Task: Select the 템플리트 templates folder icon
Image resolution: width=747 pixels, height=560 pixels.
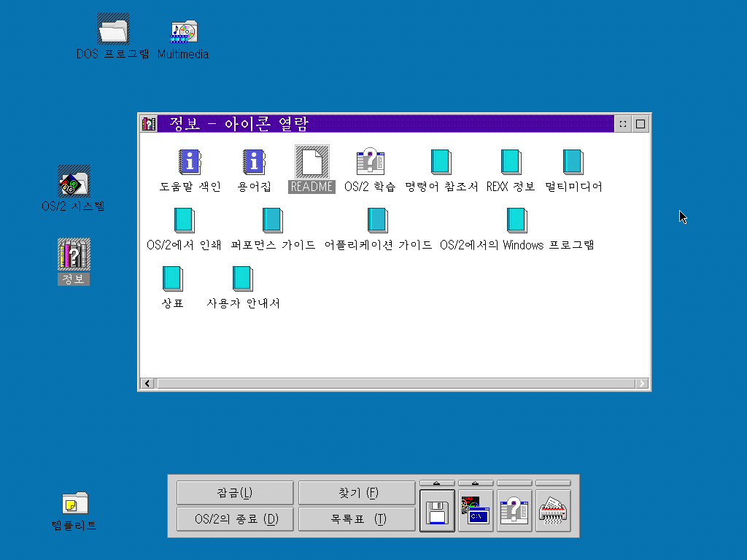Action: (x=75, y=503)
